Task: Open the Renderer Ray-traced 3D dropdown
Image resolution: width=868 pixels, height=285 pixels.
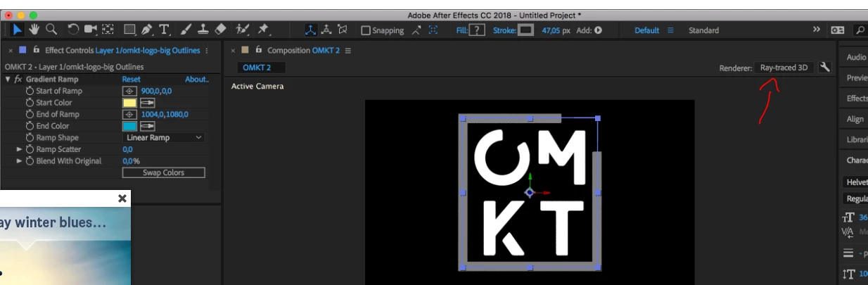Action: [786, 68]
